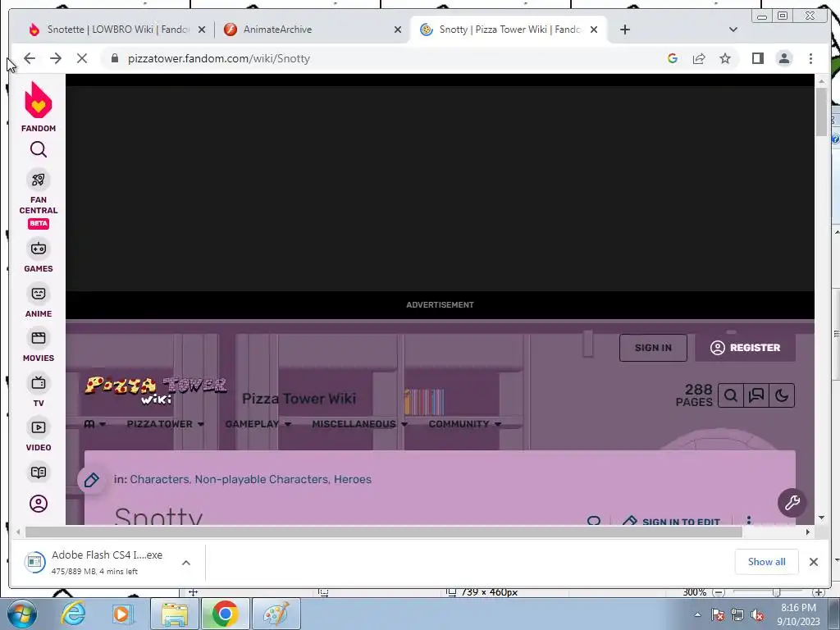This screenshot has height=630, width=840.
Task: Open a new browser tab
Action: tap(624, 30)
